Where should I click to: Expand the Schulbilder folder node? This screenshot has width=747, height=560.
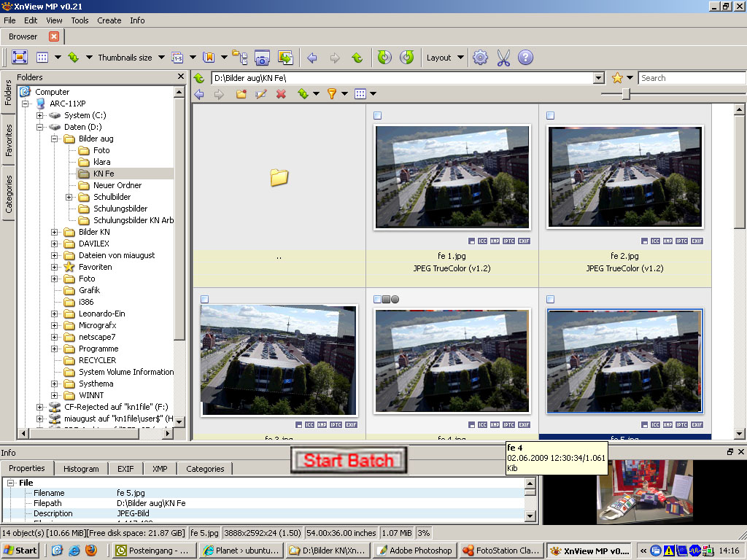click(x=69, y=197)
